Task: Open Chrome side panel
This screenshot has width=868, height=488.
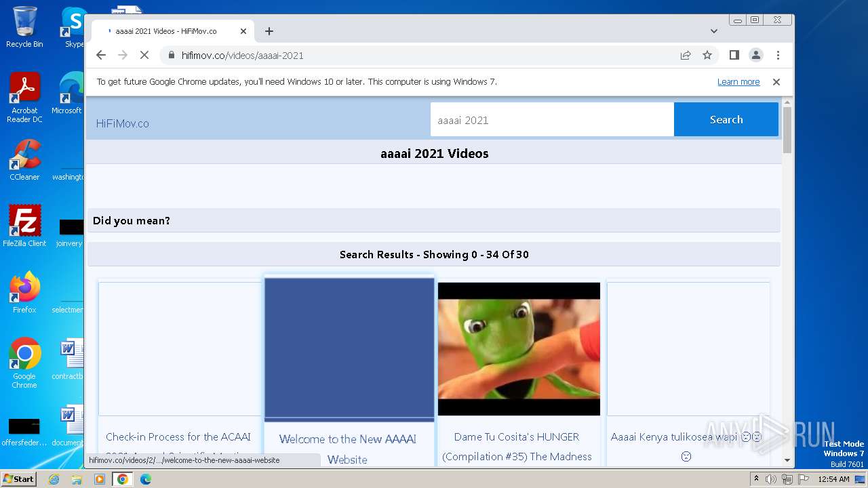Action: [734, 55]
